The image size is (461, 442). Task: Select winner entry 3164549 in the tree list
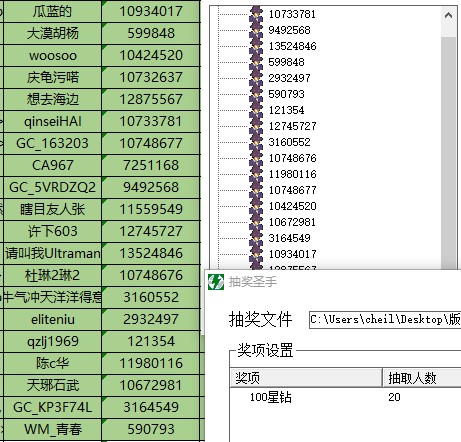tap(289, 238)
